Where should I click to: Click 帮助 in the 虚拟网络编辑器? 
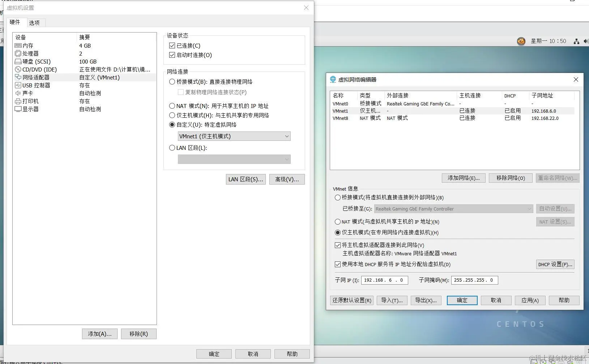(x=564, y=300)
